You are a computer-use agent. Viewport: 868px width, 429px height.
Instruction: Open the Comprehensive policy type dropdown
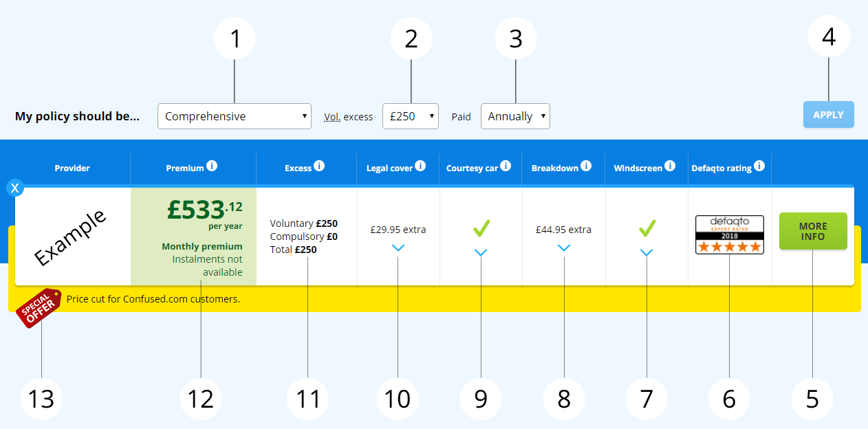click(234, 116)
